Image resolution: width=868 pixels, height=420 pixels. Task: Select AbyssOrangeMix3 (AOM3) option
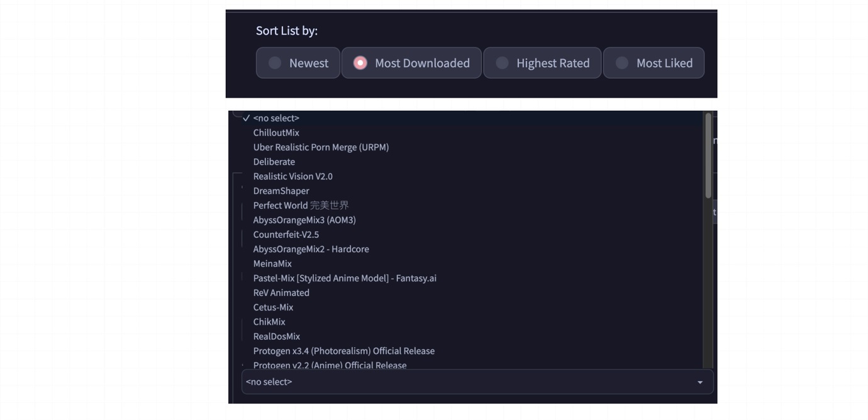pos(304,220)
